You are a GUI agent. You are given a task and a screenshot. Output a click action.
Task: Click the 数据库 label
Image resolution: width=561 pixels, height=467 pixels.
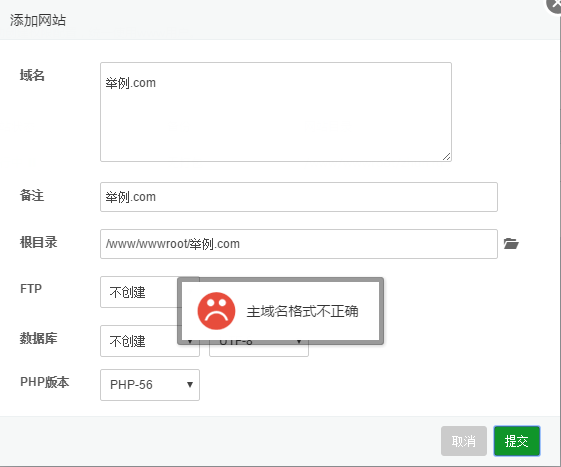[38, 338]
